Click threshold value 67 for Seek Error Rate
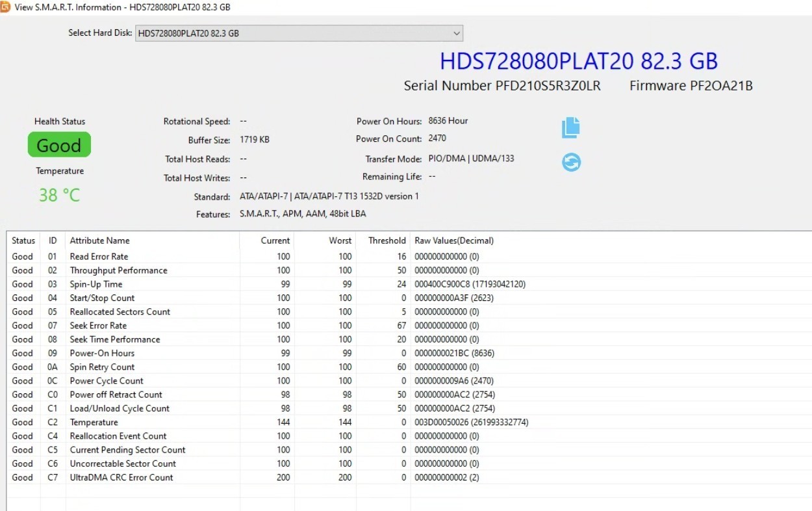Screen dimensions: 812x511 pos(401,326)
